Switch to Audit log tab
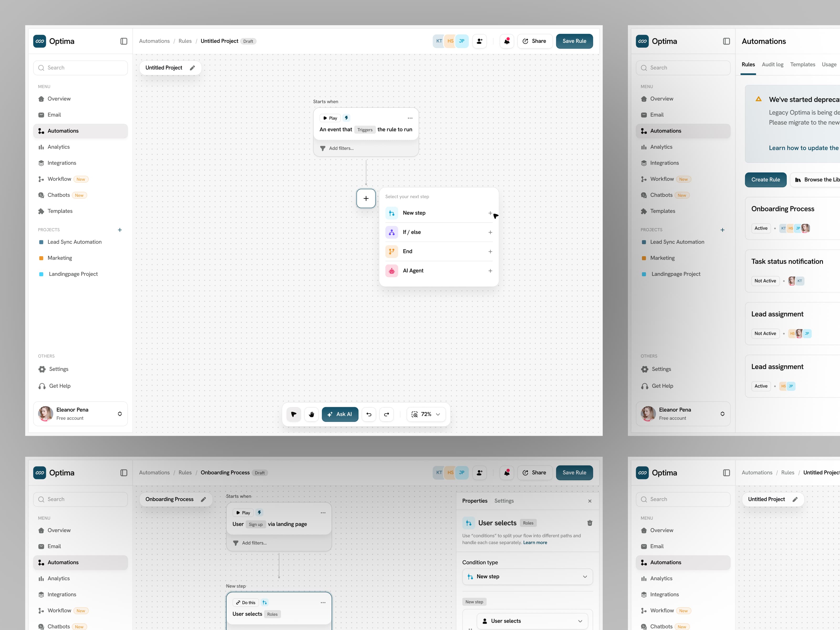Image resolution: width=840 pixels, height=630 pixels. 772,65
